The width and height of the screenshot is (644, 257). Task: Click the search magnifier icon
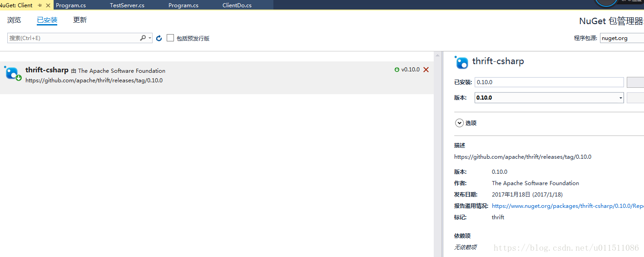pos(143,38)
